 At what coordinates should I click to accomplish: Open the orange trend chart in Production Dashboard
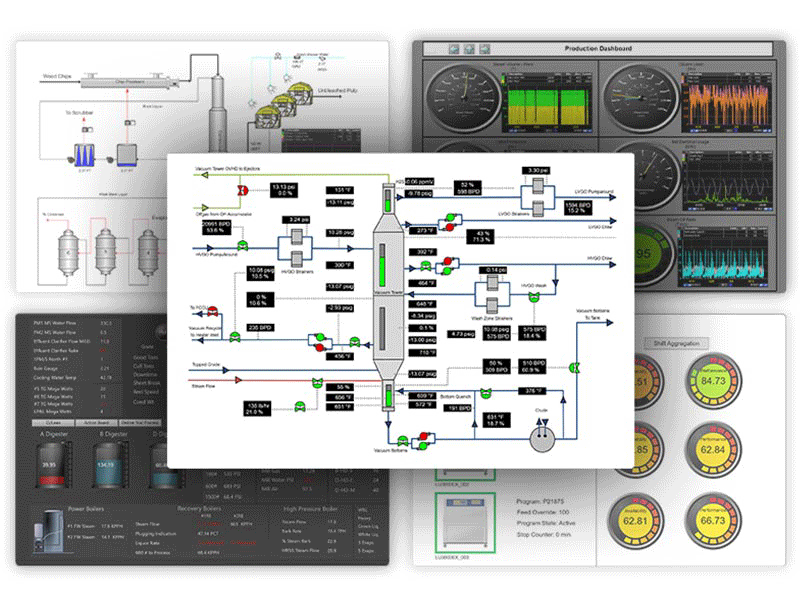pos(727,101)
